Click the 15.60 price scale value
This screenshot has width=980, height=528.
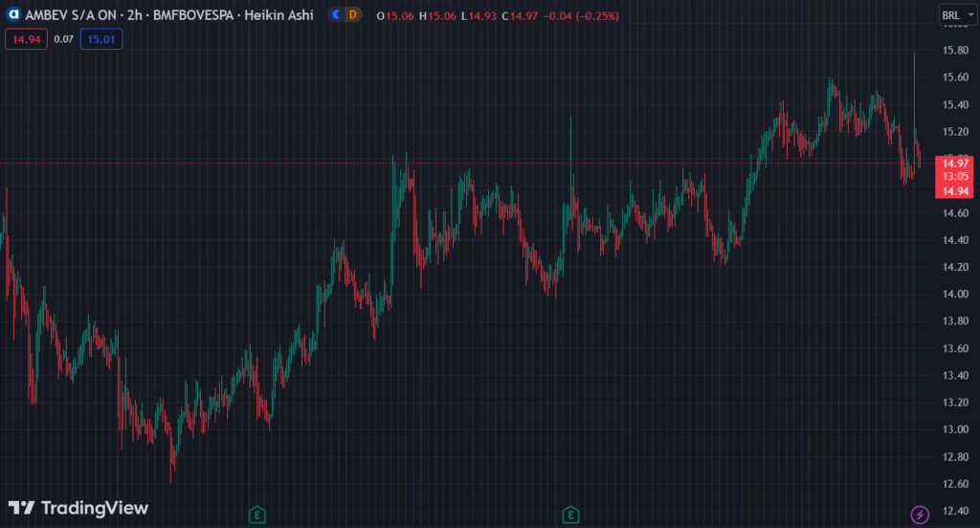955,77
